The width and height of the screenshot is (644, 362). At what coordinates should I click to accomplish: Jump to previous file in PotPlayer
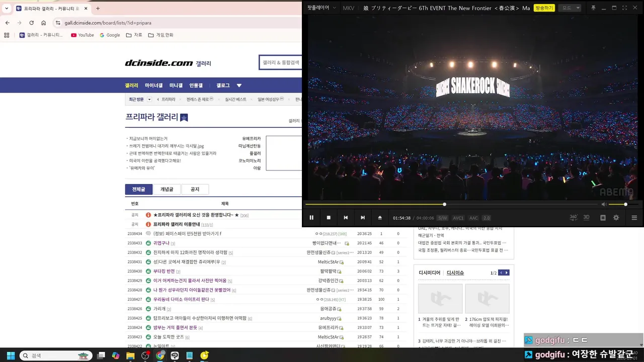[x=346, y=218]
